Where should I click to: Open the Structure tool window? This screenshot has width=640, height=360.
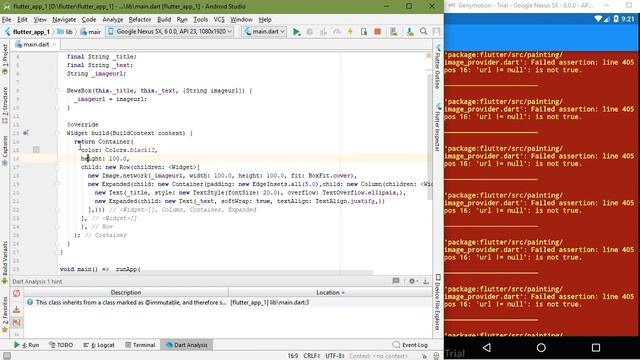(x=5, y=105)
